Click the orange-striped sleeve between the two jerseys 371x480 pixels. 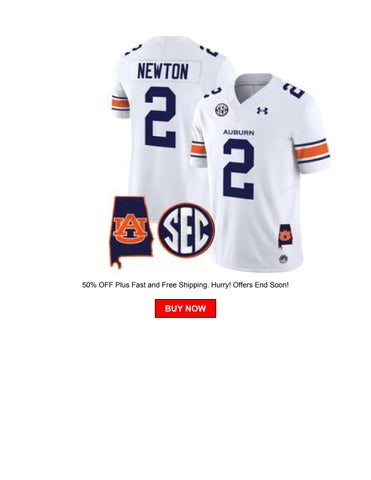click(198, 151)
